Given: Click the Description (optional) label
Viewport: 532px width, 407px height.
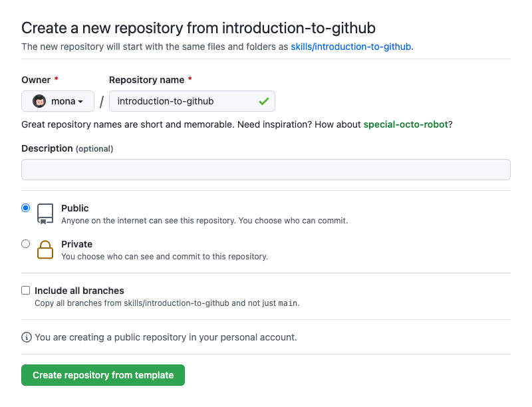Looking at the screenshot, I should tap(67, 148).
